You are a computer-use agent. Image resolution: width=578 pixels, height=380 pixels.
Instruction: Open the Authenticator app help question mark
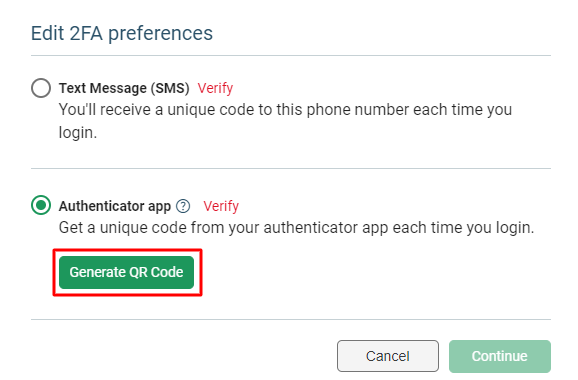183,206
